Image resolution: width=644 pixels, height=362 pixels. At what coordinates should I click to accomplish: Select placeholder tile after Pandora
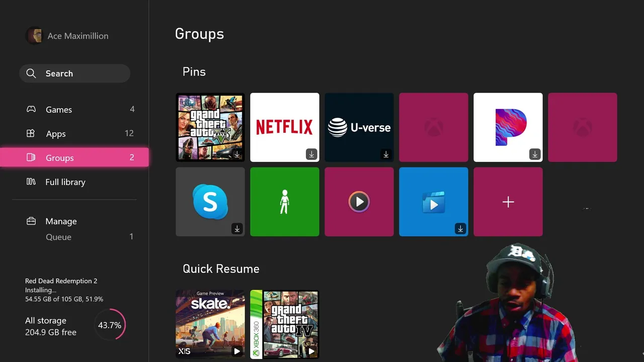[x=583, y=127]
